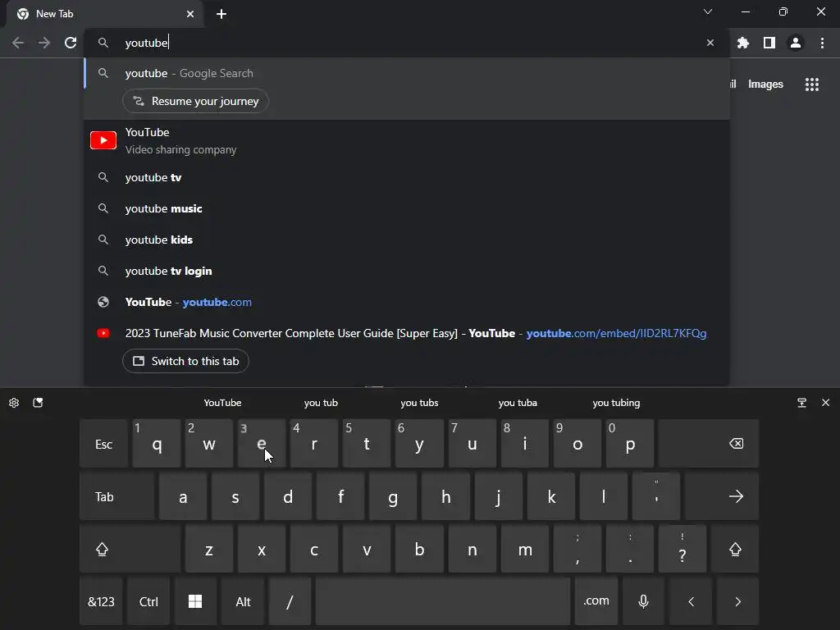Select 'youtube - Google Search' suggestion

pyautogui.click(x=407, y=73)
